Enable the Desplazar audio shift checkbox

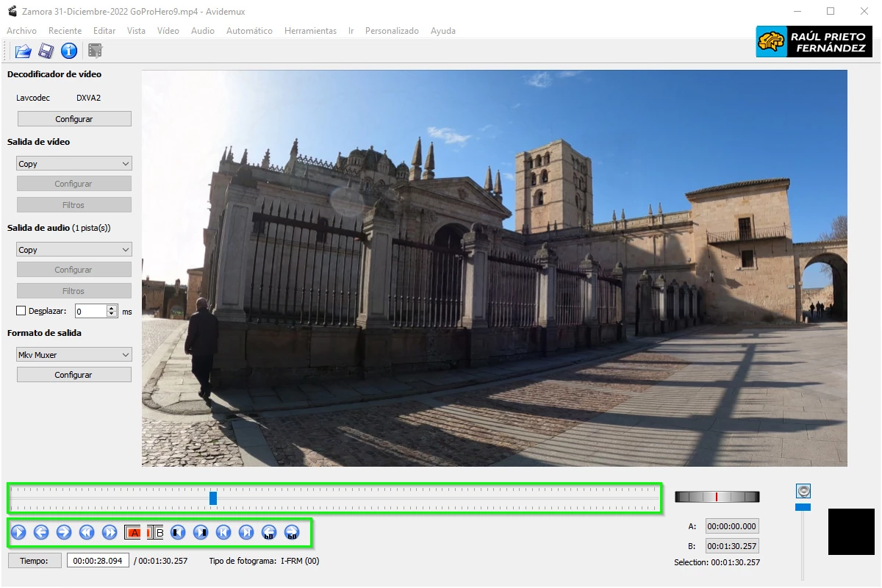[21, 310]
